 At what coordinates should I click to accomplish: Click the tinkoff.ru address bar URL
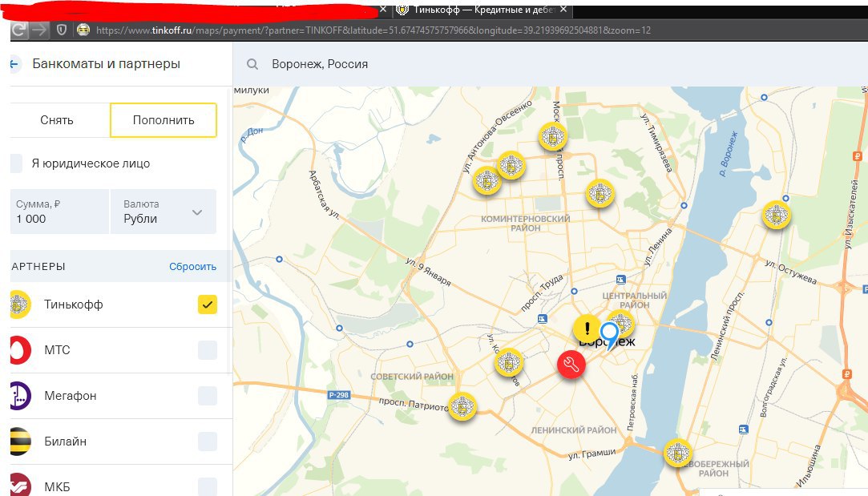[x=373, y=30]
